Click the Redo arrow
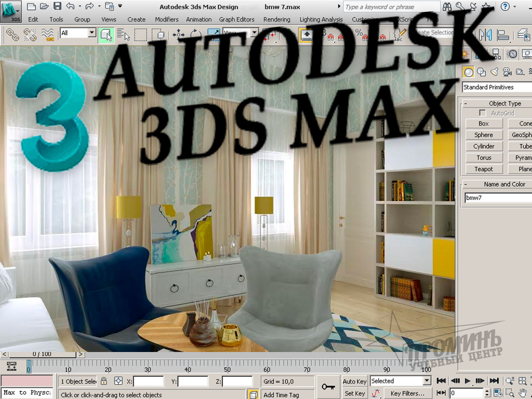The image size is (532, 399). pos(90,7)
